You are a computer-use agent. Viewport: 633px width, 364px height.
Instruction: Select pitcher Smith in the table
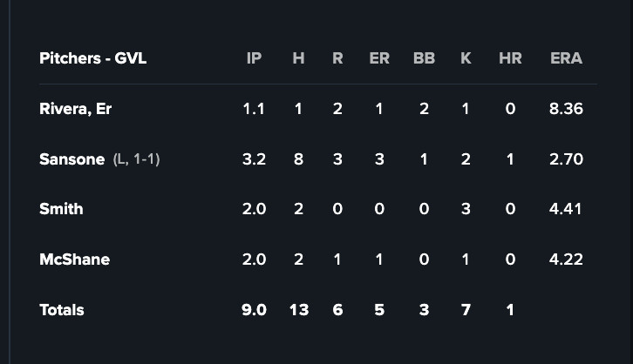tap(61, 209)
